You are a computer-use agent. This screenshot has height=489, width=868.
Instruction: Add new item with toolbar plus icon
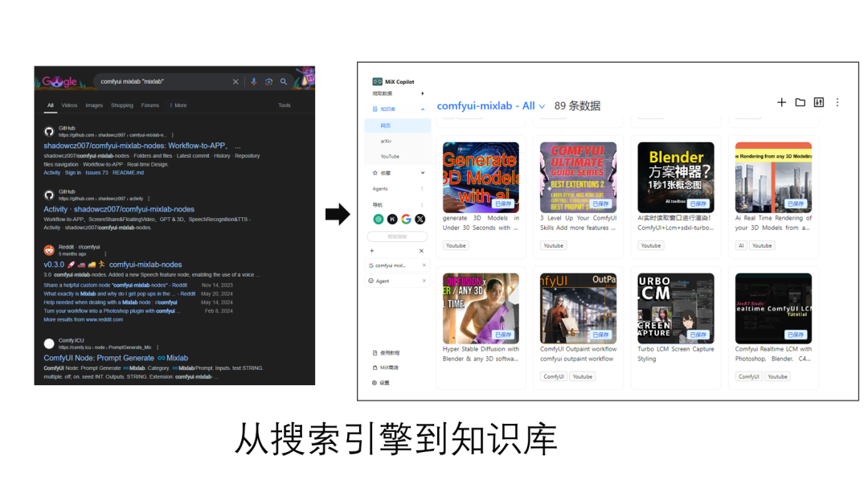click(782, 102)
